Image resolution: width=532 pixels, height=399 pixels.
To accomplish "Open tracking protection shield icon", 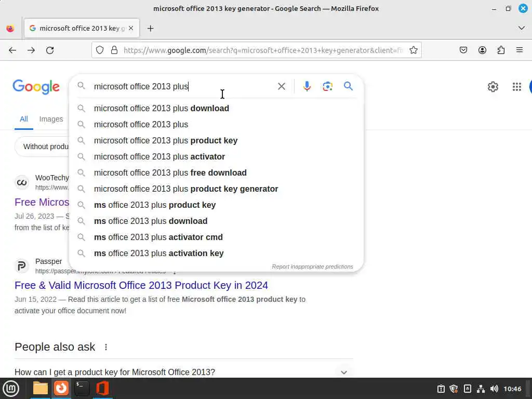I will coord(100,50).
